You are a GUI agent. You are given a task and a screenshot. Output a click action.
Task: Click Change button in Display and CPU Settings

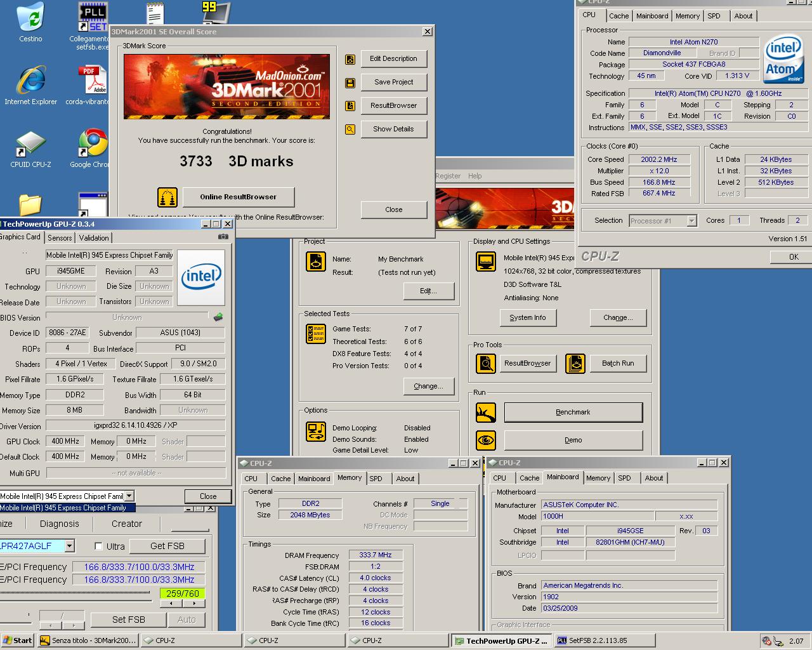point(618,317)
